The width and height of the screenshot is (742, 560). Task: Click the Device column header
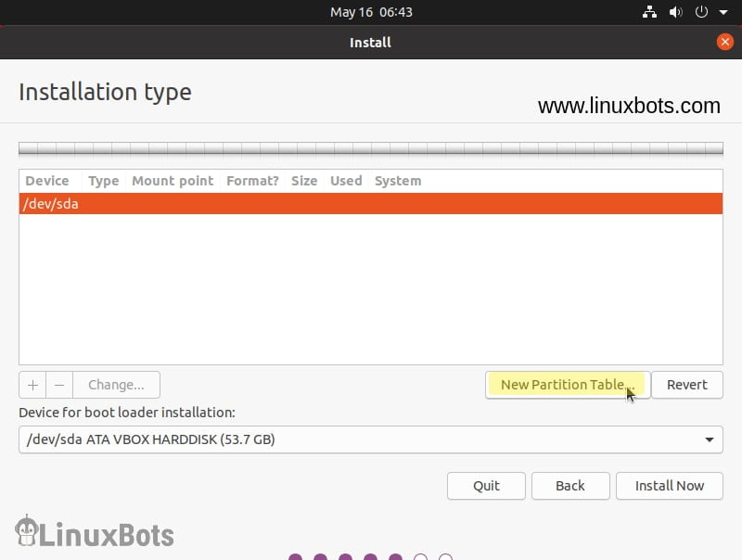click(47, 181)
